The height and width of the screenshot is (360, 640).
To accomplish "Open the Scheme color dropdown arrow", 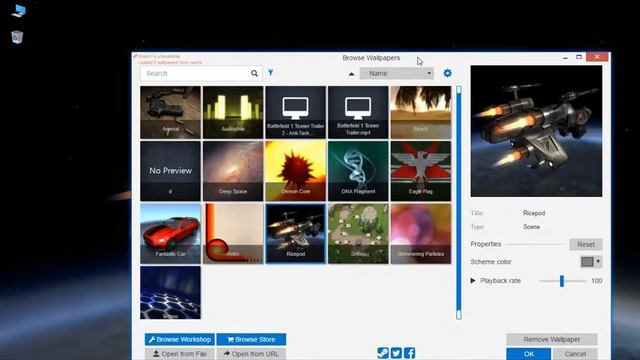I will pyautogui.click(x=598, y=262).
